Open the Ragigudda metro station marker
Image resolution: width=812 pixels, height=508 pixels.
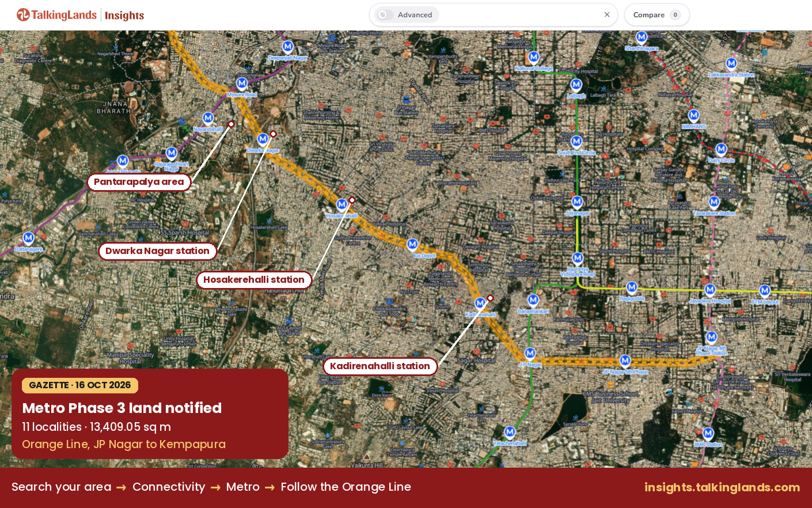pyautogui.click(x=632, y=287)
